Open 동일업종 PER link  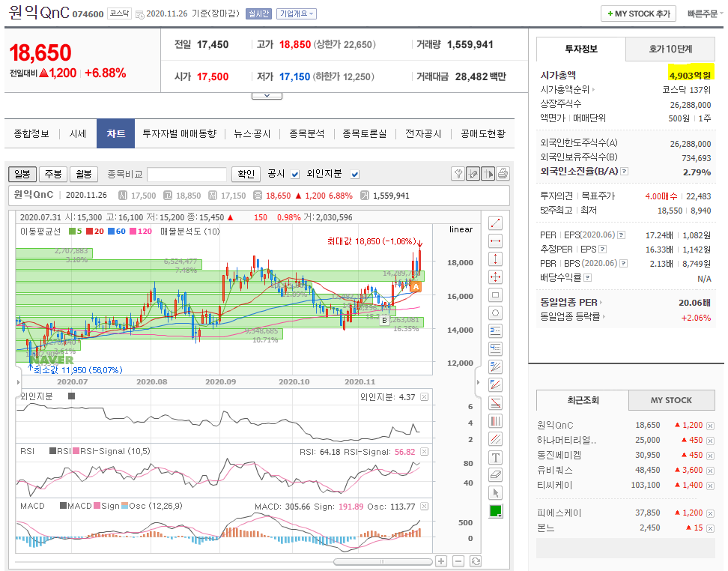571,303
